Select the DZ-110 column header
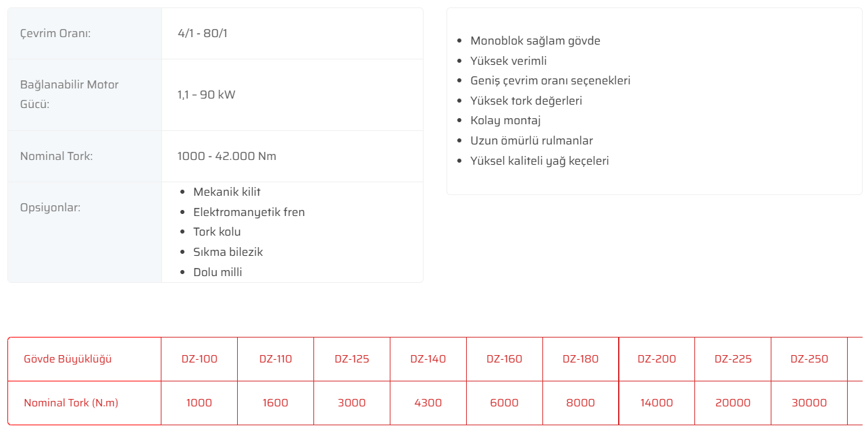The height and width of the screenshot is (430, 868). coord(276,359)
